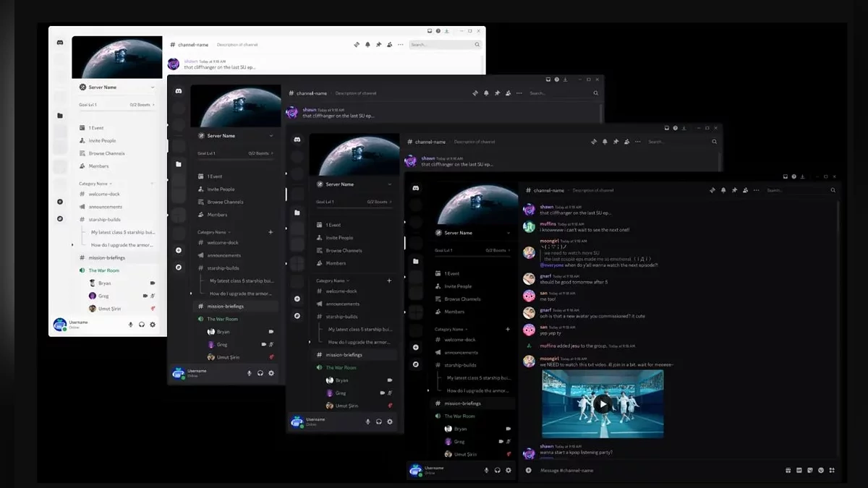Show pinned messages in front window
The image size is (868, 488).
point(734,190)
